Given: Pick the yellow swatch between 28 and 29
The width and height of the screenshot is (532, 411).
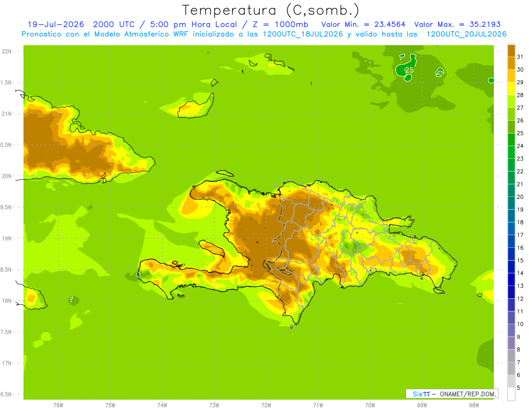Looking at the screenshot, I should tap(511, 89).
